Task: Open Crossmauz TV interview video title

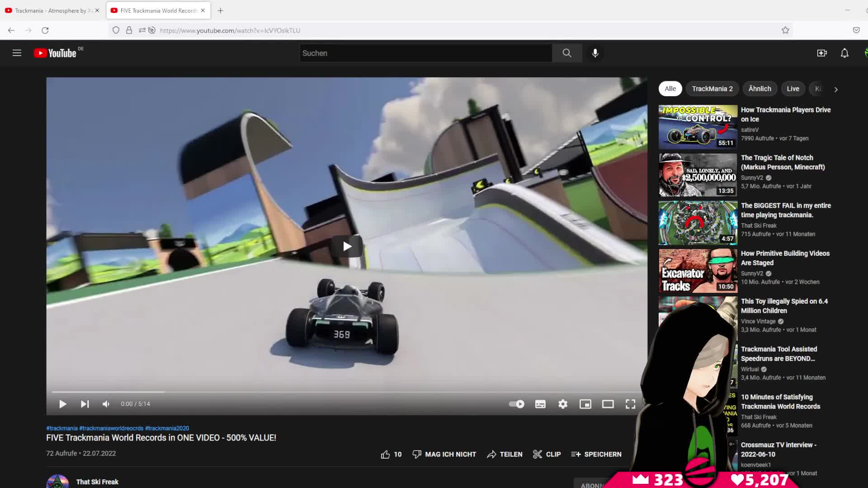Action: pyautogui.click(x=778, y=450)
